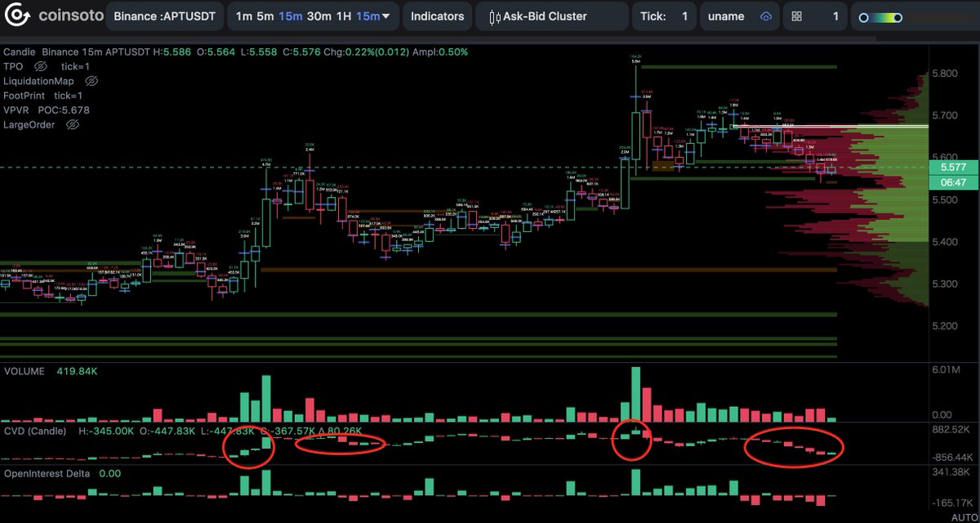Click the right handle of the color gradient slider
This screenshot has width=980, height=523.
click(x=898, y=17)
